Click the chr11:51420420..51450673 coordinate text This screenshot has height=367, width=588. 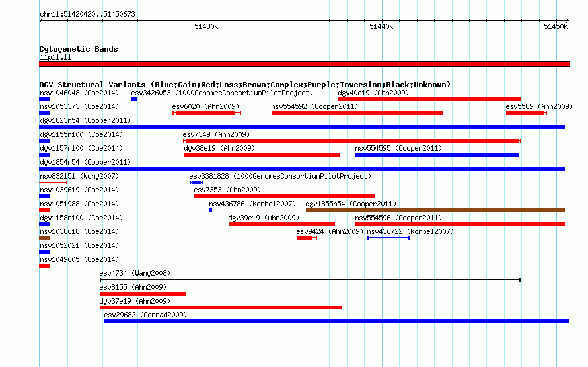tap(87, 14)
